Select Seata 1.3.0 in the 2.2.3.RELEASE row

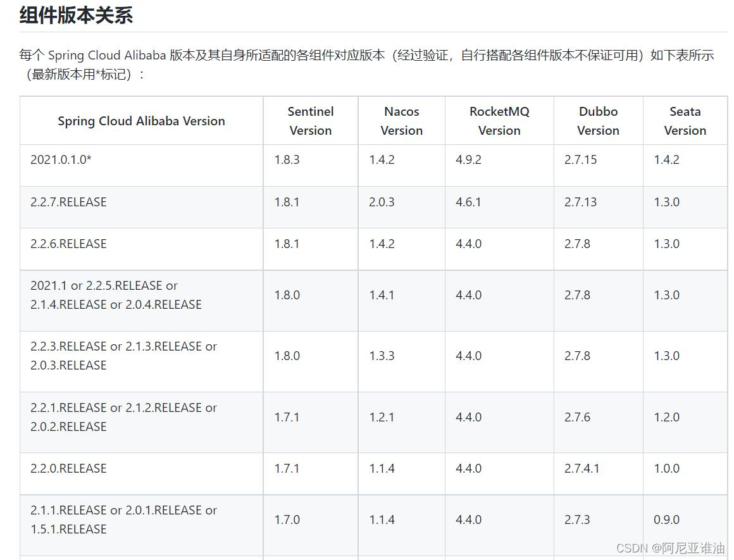[x=666, y=356]
